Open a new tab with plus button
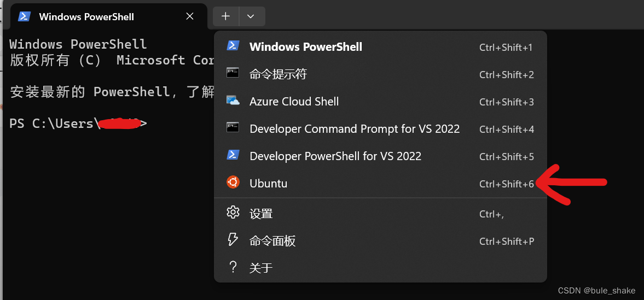Screen dimensions: 644x300 coord(225,16)
